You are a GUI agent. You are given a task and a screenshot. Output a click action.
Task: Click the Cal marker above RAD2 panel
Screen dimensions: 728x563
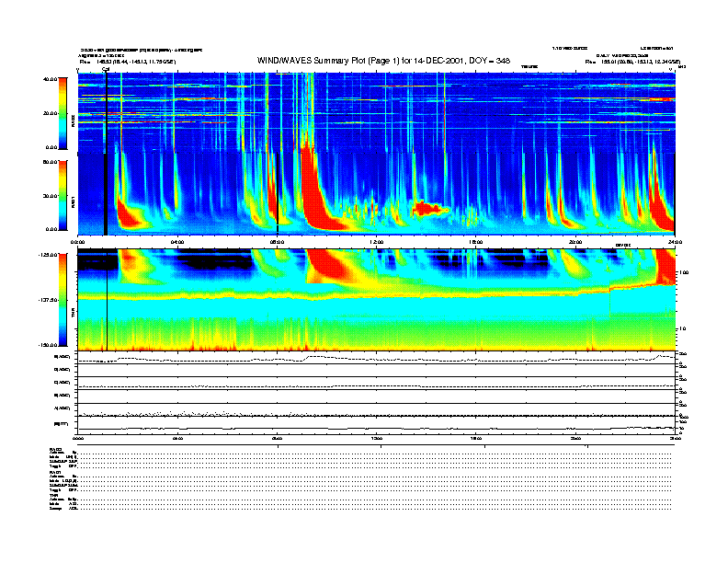point(106,69)
